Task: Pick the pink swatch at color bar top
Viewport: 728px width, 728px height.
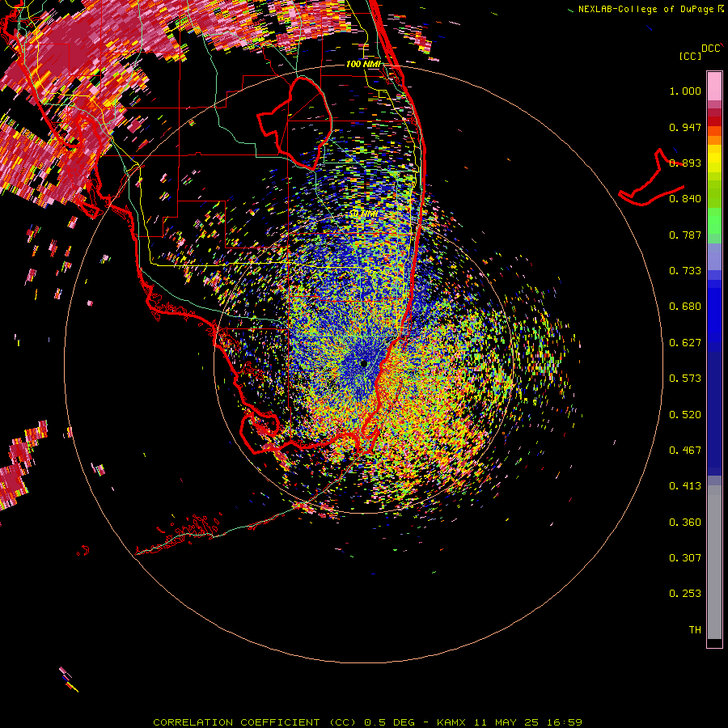Action: click(714, 87)
